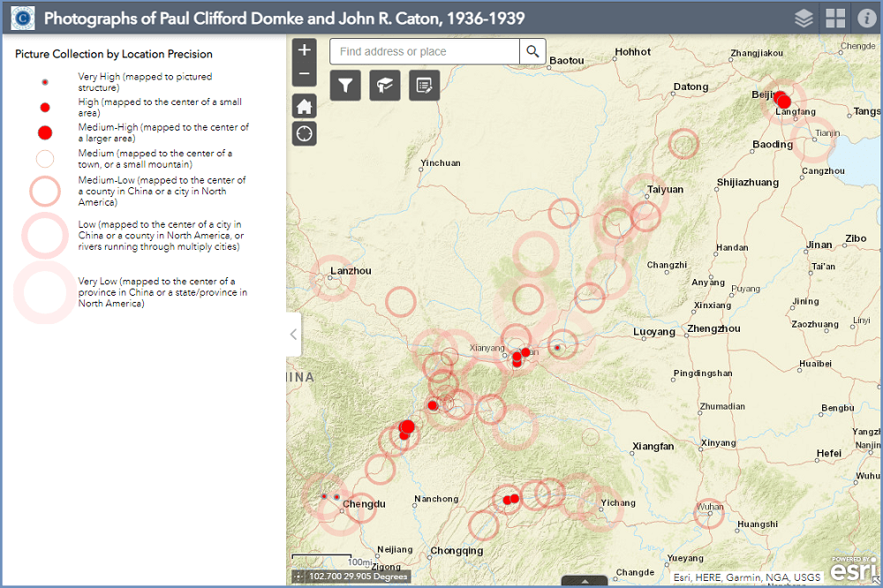
Task: Open the graduation cap widget
Action: pyautogui.click(x=385, y=85)
